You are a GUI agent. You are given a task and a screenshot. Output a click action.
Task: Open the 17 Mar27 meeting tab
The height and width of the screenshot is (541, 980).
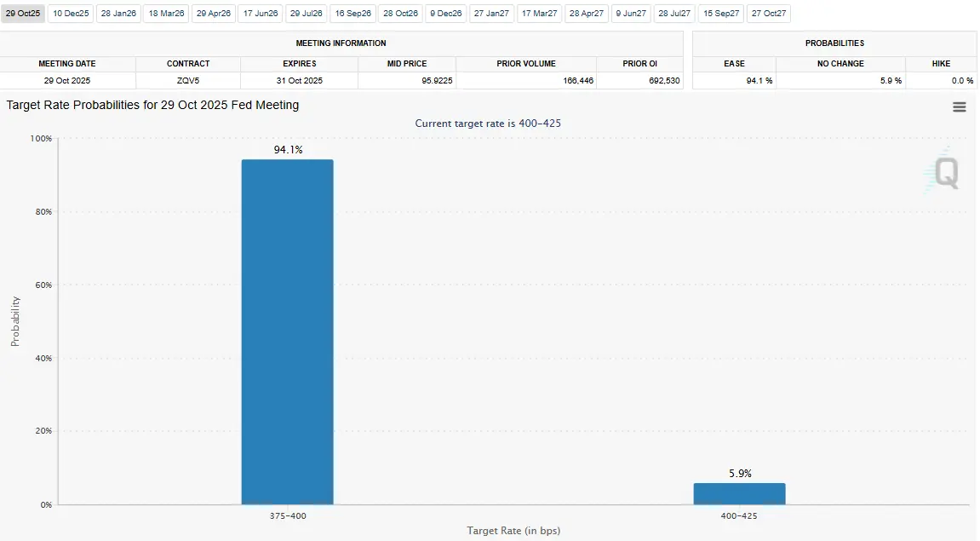[539, 13]
